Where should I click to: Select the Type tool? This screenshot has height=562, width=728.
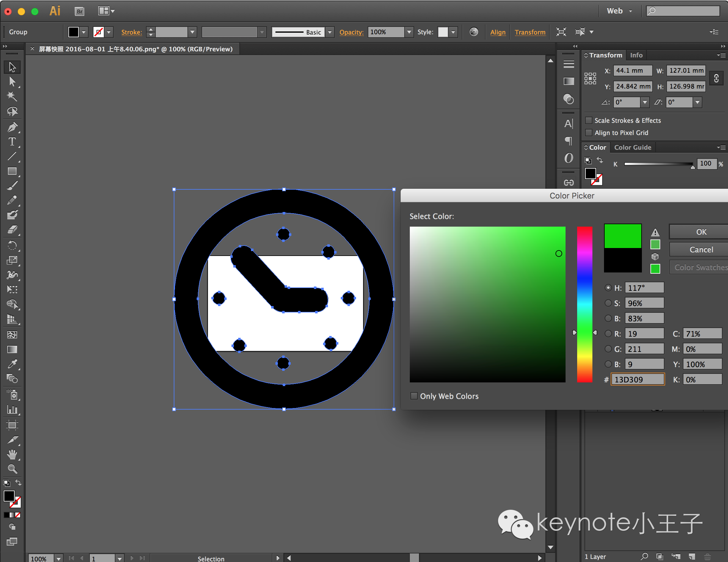pyautogui.click(x=12, y=142)
